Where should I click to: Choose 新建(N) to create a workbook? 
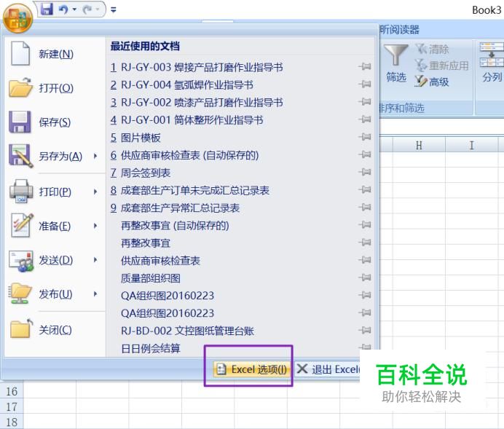[x=55, y=54]
